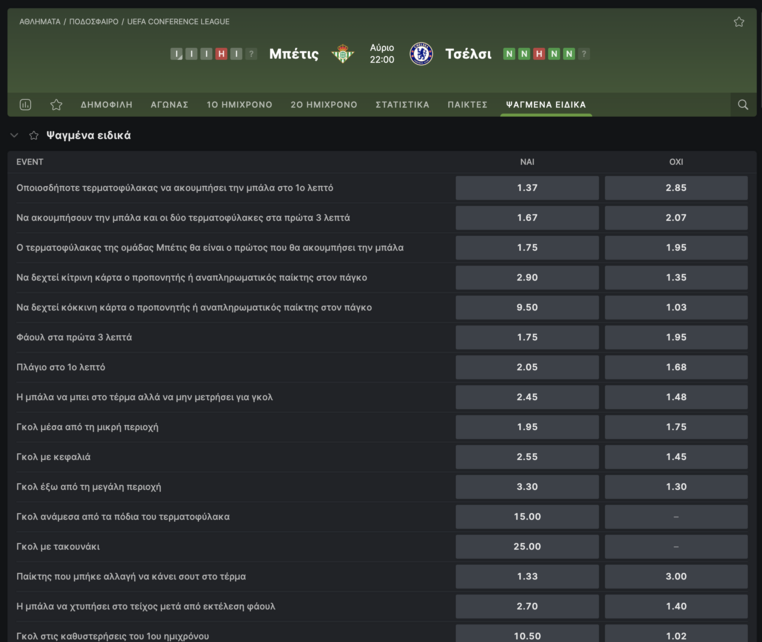Pick ΝΑΙ 1.75 Μπέτις goalkeeper first touch
Image resolution: width=762 pixels, height=642 pixels.
[527, 247]
